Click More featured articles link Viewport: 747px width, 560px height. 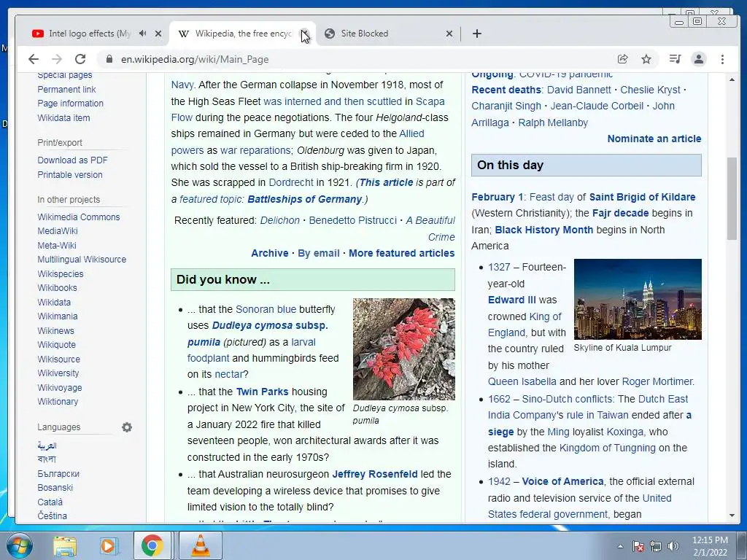[402, 253]
